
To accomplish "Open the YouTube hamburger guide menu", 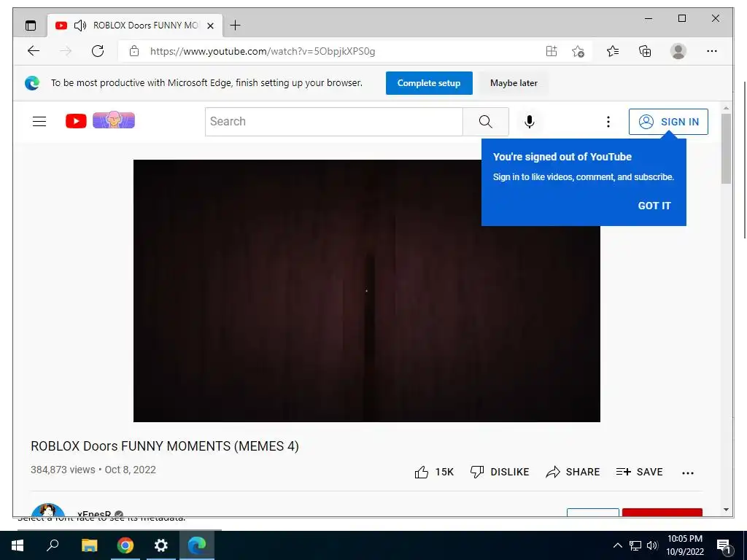I will coord(39,122).
